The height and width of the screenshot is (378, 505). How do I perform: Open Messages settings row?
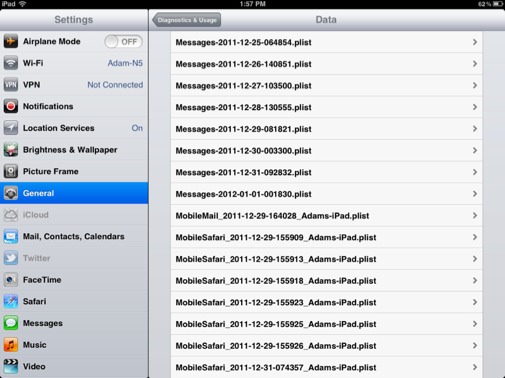(74, 323)
